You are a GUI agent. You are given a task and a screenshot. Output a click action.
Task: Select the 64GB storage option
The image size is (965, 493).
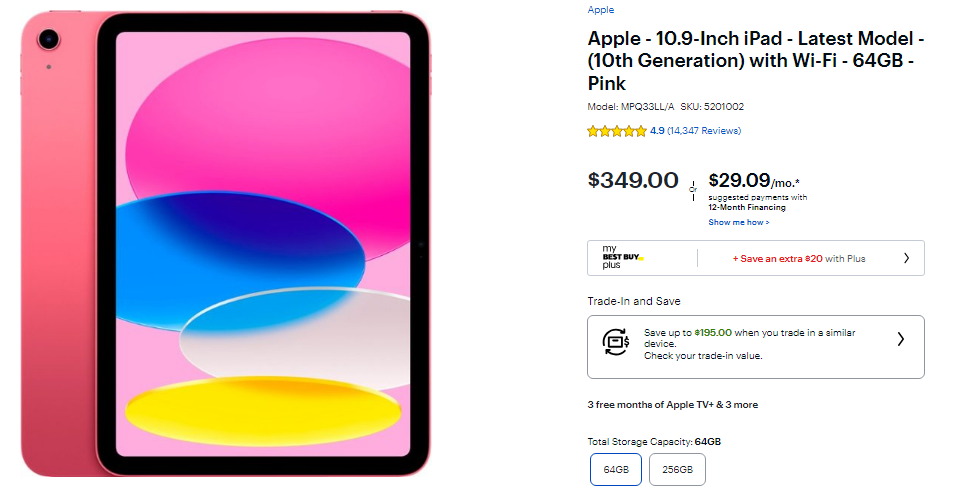(616, 469)
